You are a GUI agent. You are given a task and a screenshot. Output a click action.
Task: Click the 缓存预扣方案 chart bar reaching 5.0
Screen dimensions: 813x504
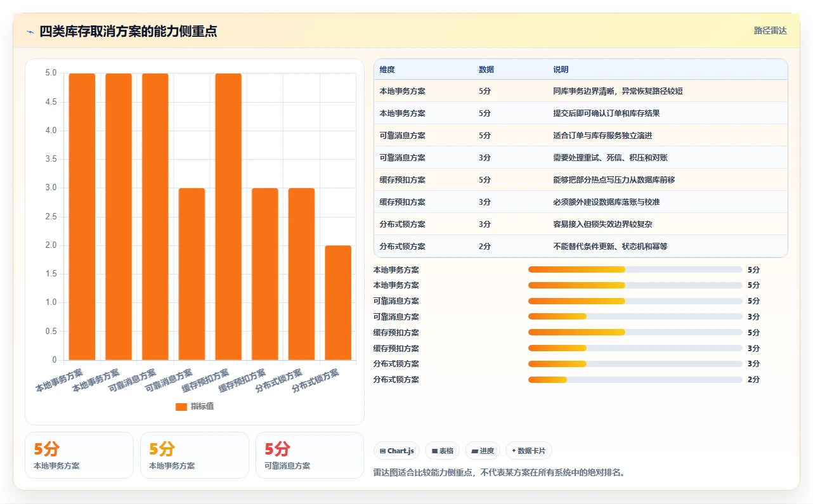[x=228, y=217]
